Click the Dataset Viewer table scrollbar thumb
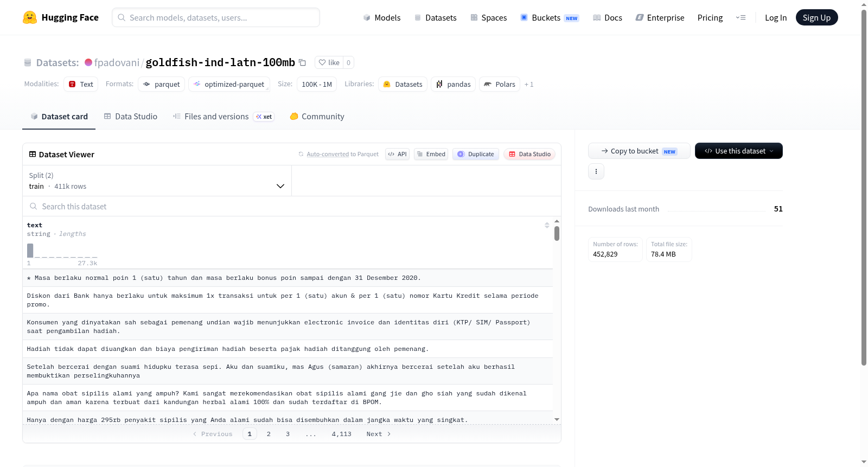The height and width of the screenshot is (467, 868). tap(557, 233)
